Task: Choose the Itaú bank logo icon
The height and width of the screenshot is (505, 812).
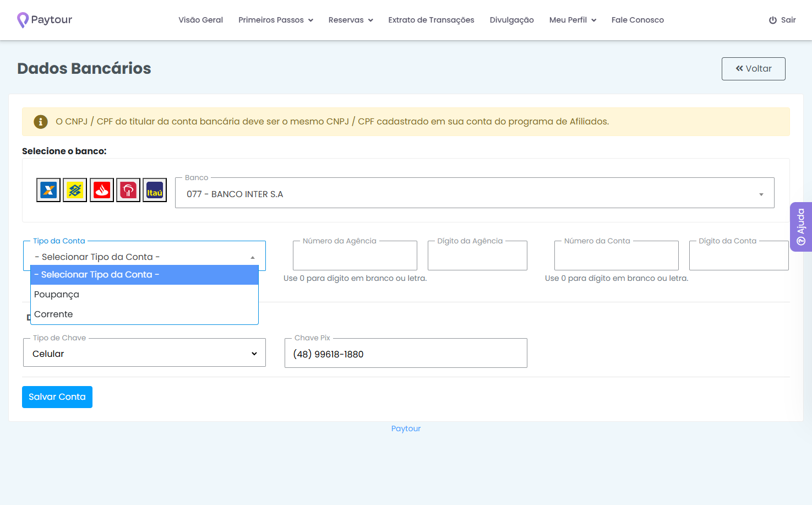Action: coord(155,190)
